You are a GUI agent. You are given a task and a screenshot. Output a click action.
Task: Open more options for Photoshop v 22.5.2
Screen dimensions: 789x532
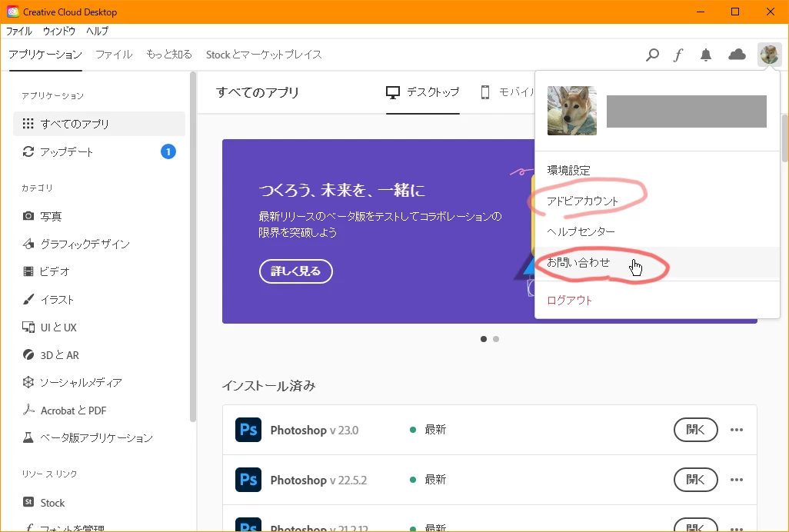point(737,480)
